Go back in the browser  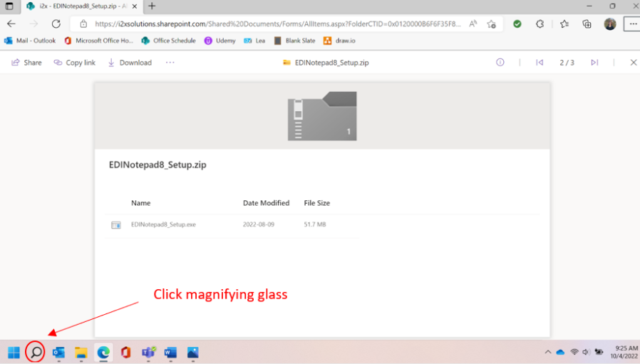[x=11, y=24]
